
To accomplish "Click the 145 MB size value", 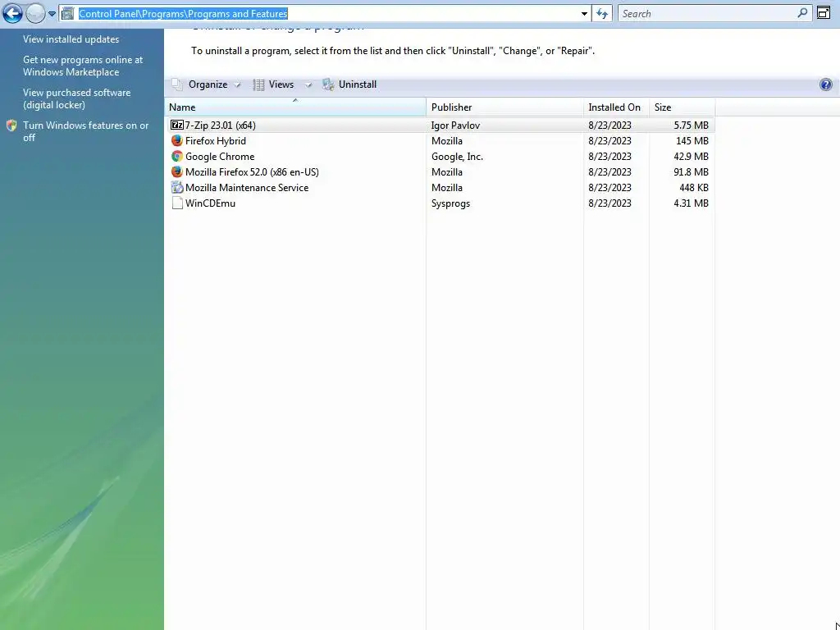I will pyautogui.click(x=692, y=141).
